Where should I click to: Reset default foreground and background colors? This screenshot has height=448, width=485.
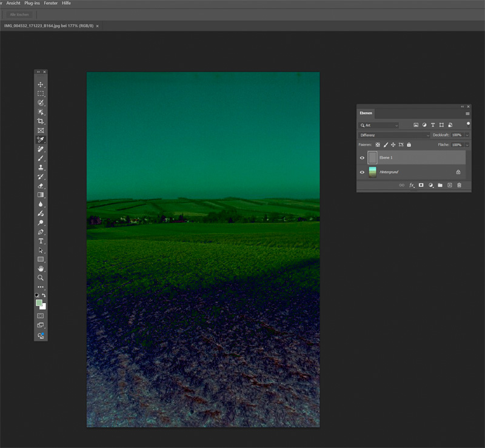pyautogui.click(x=37, y=295)
